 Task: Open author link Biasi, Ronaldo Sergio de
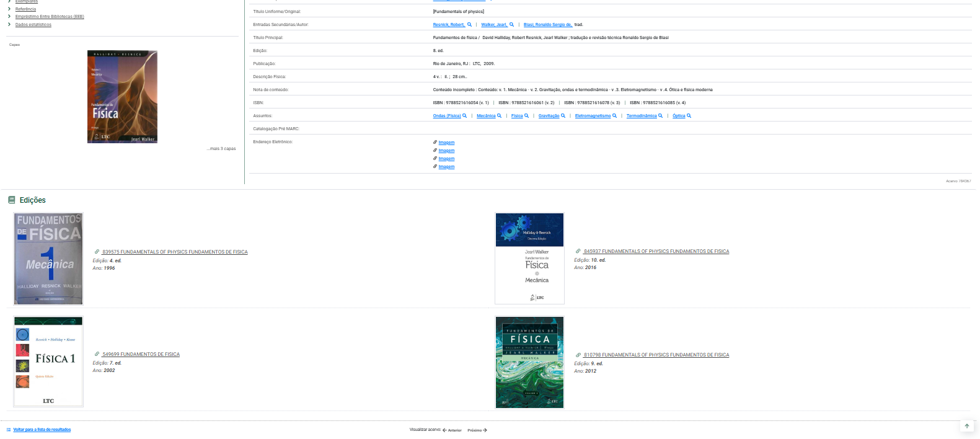coord(548,25)
